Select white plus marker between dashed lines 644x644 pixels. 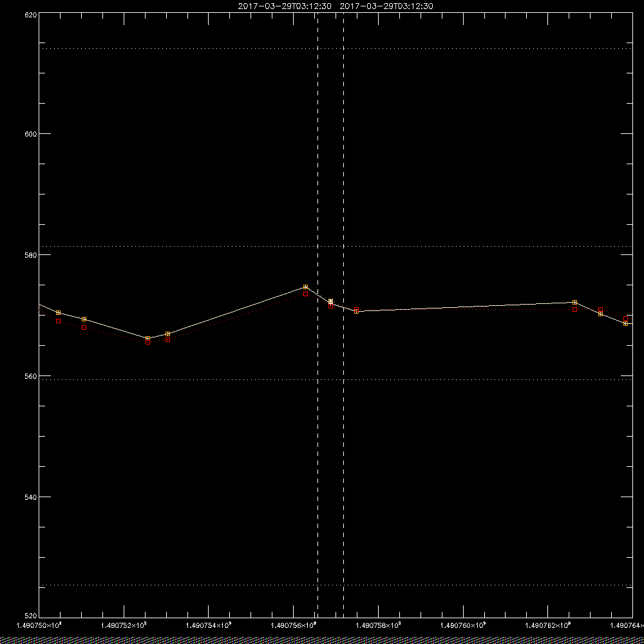(x=331, y=301)
